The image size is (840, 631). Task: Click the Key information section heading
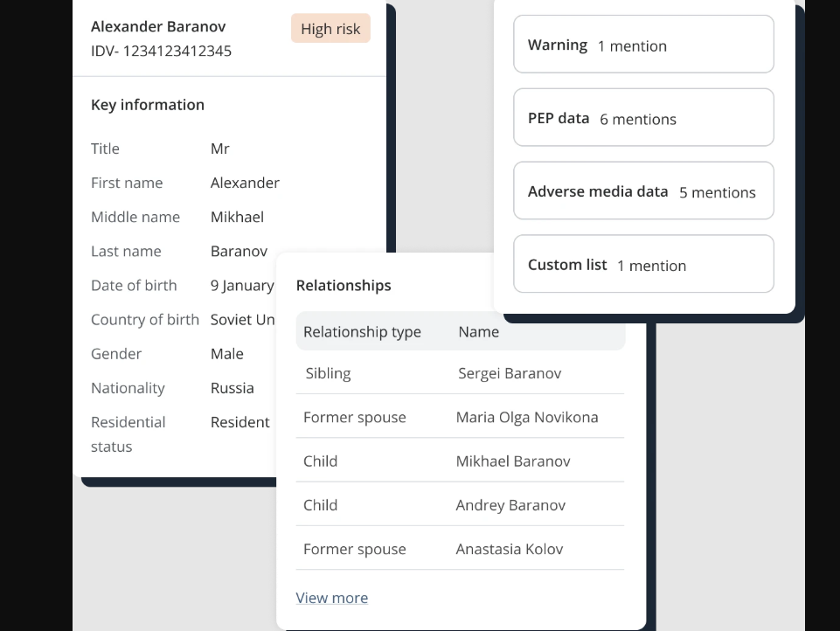[148, 105]
